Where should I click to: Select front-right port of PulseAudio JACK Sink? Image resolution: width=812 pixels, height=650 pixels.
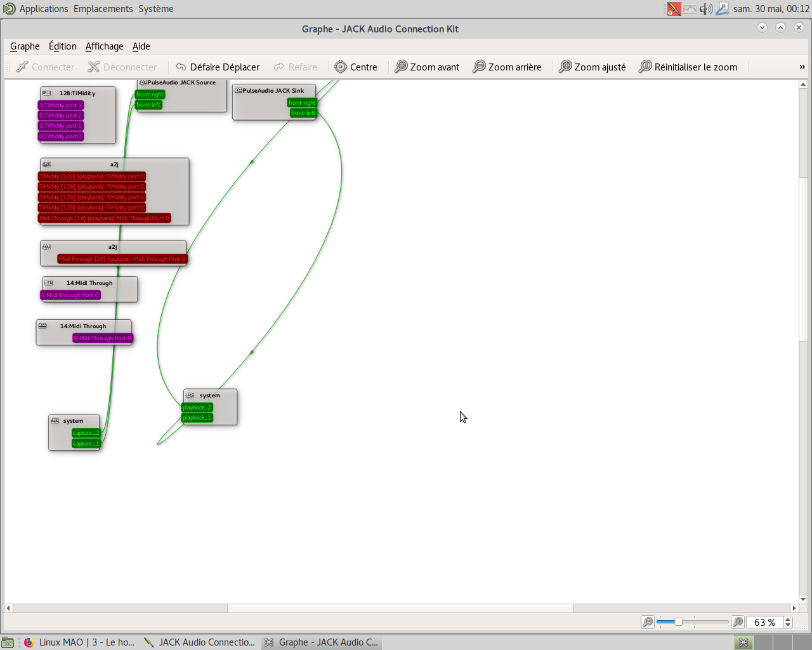tap(302, 103)
